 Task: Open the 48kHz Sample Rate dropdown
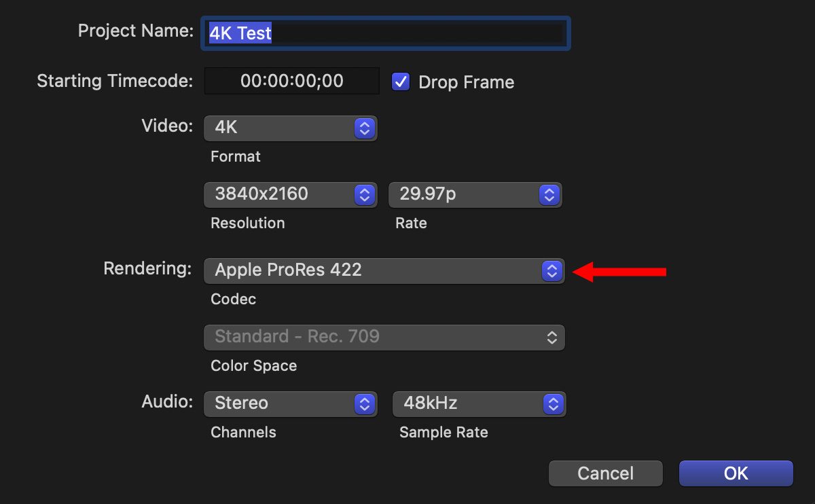[479, 403]
